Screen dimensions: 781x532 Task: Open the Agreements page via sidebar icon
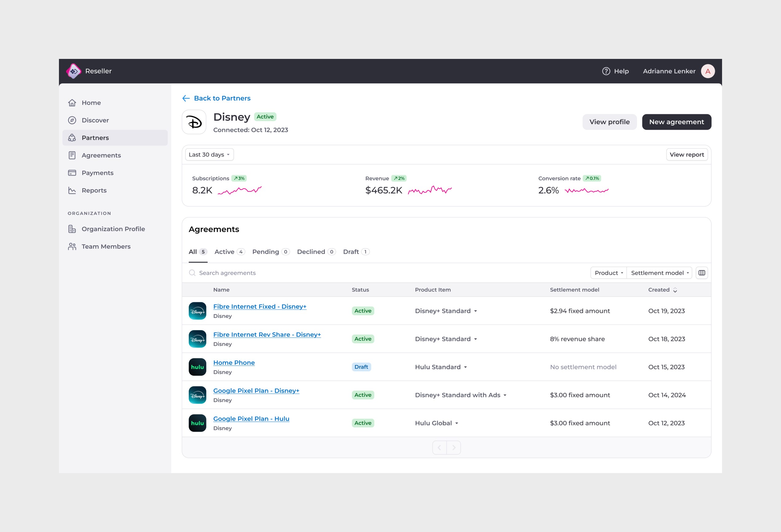click(x=72, y=155)
